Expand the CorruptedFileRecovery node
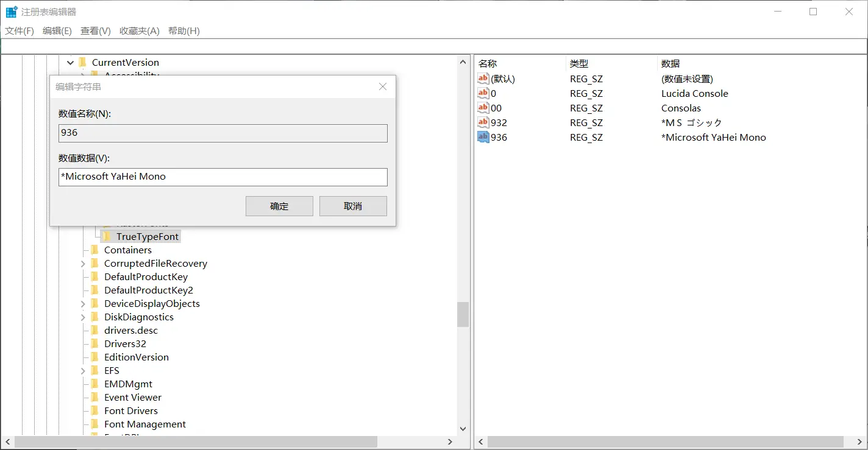The image size is (868, 450). click(83, 263)
